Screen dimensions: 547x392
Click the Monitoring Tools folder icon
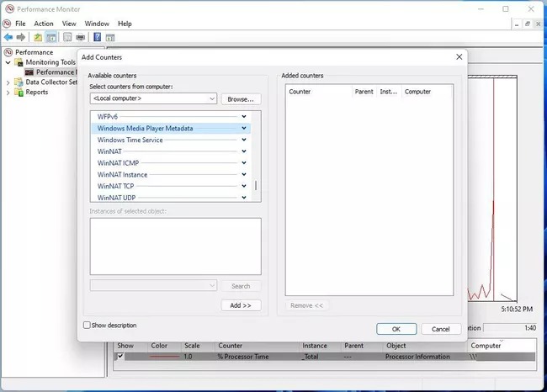tap(19, 62)
